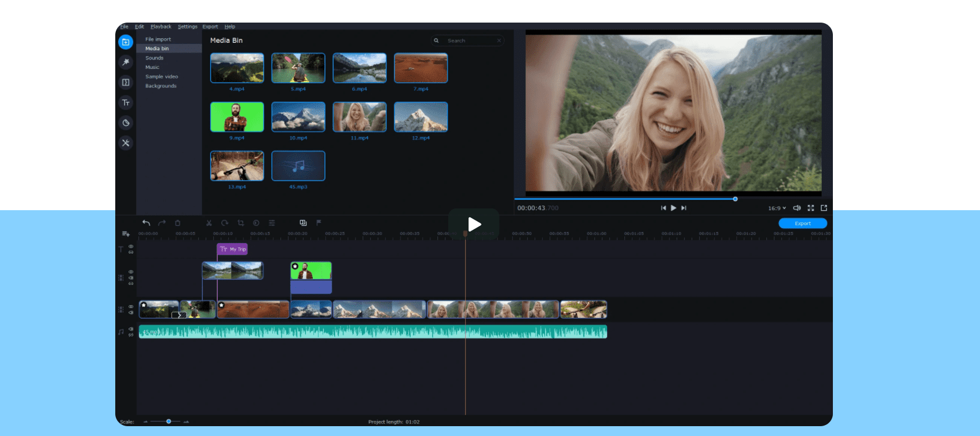This screenshot has height=436, width=980.
Task: Delete selected clip with trash icon
Action: point(178,223)
